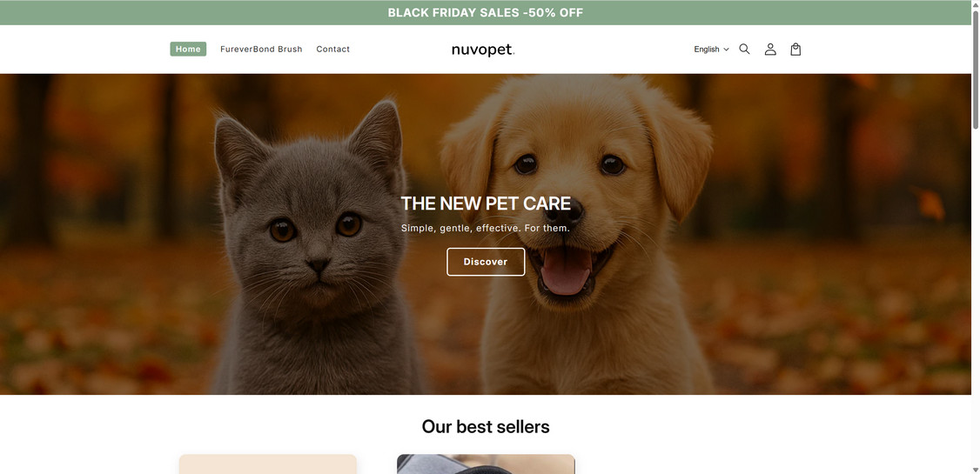Open the account login person icon
The width and height of the screenshot is (980, 474).
click(770, 50)
